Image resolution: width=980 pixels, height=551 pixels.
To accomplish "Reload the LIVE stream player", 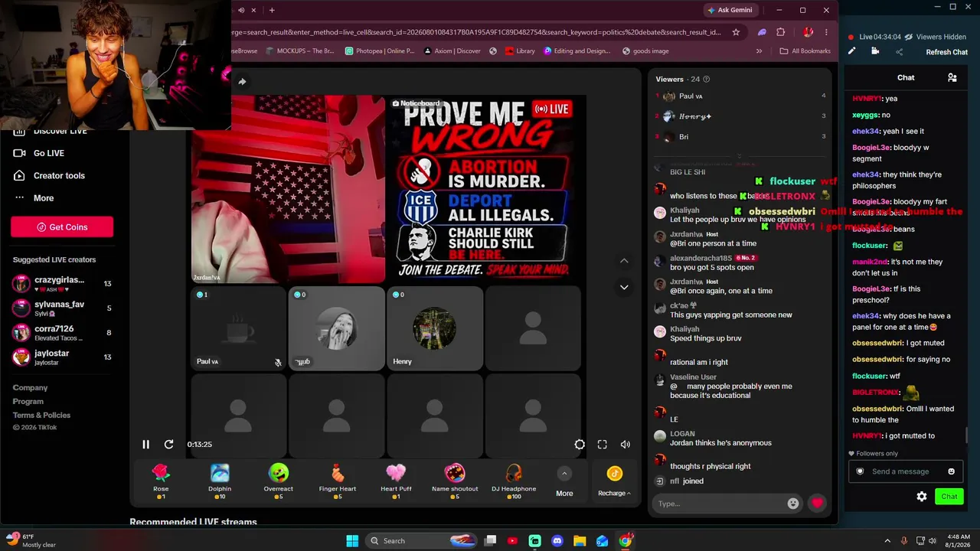I will (x=168, y=444).
